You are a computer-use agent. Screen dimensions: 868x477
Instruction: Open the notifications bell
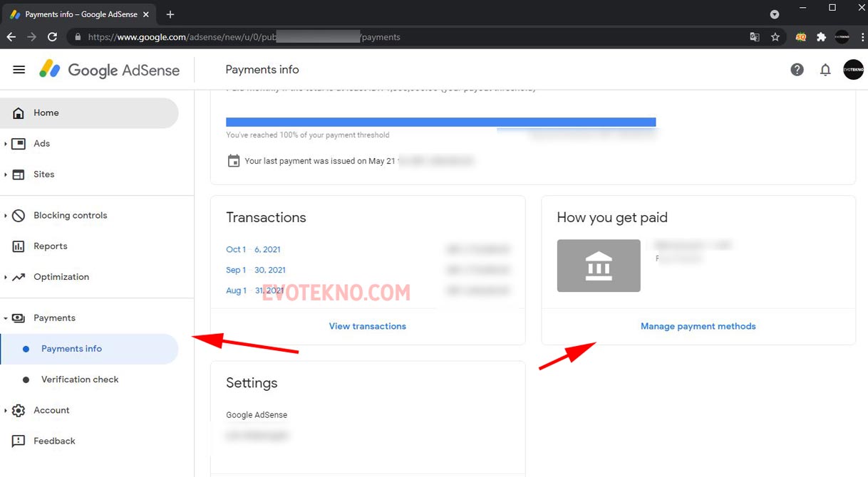[x=825, y=70]
